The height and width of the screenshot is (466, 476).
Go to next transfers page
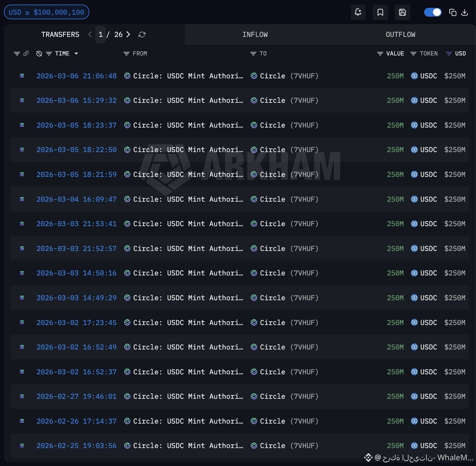(x=128, y=34)
